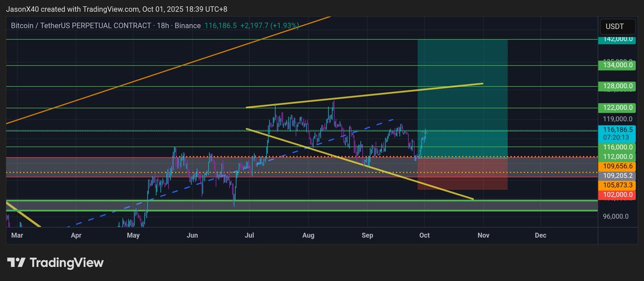Click the +2,197.7 (+1.93%) change value

[x=270, y=26]
